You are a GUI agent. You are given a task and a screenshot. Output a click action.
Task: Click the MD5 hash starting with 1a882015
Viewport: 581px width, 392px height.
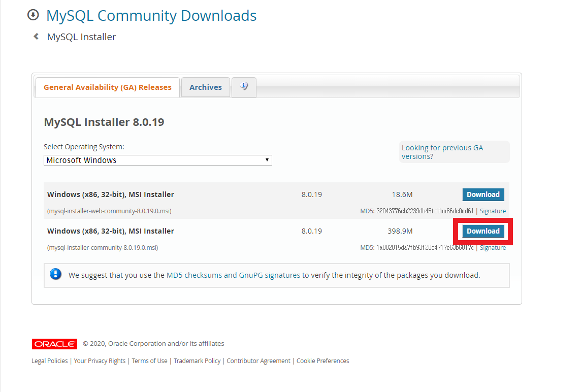425,248
